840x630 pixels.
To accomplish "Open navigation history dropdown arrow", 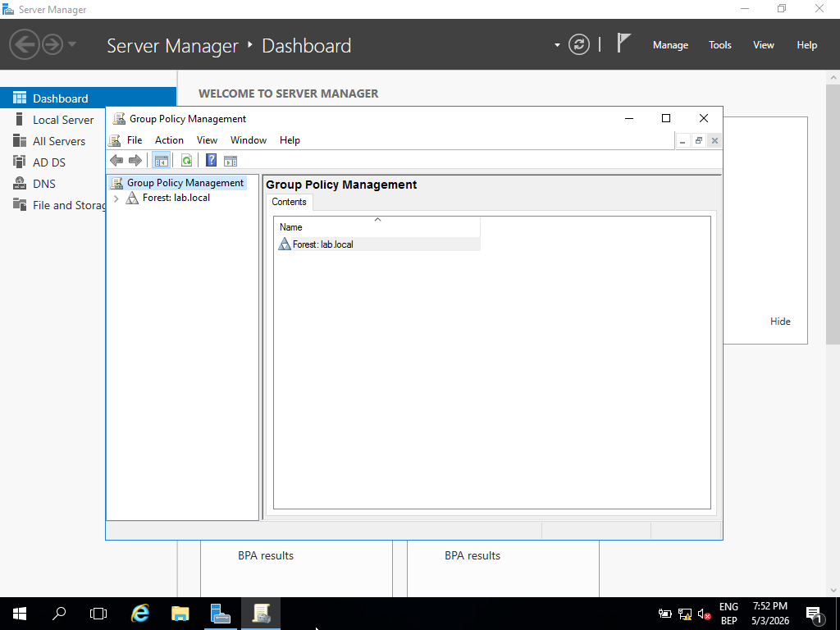I will tap(72, 44).
